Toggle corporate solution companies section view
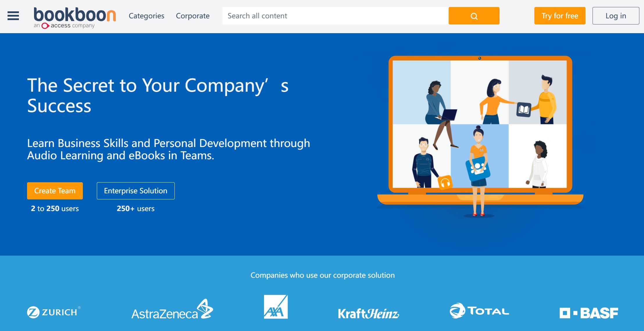Viewport: 644px width, 331px height. click(x=322, y=275)
